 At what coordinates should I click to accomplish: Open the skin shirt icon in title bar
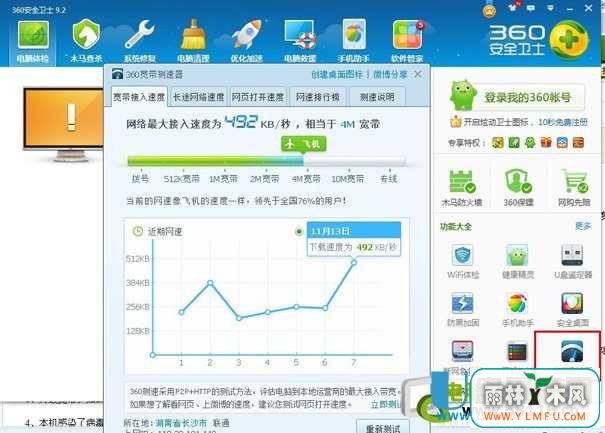[x=513, y=7]
